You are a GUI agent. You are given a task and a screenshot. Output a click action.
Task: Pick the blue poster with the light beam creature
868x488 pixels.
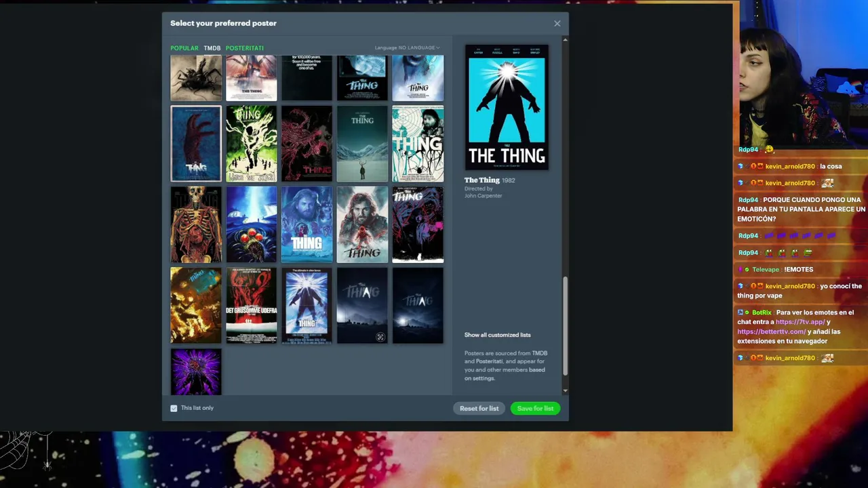pos(252,224)
